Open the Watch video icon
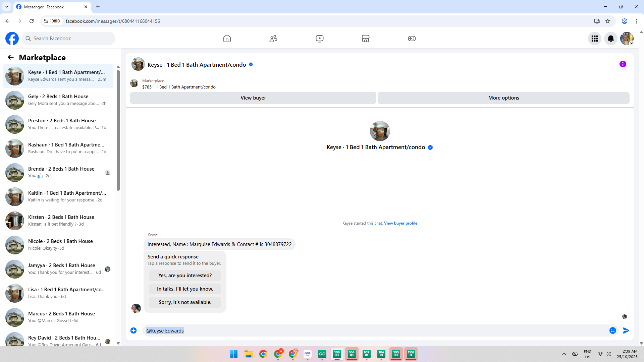Image resolution: width=644 pixels, height=362 pixels. (x=320, y=39)
